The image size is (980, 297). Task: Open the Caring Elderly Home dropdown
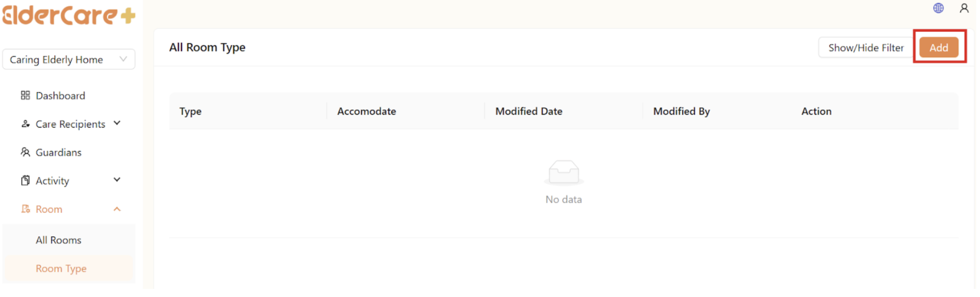pos(68,59)
